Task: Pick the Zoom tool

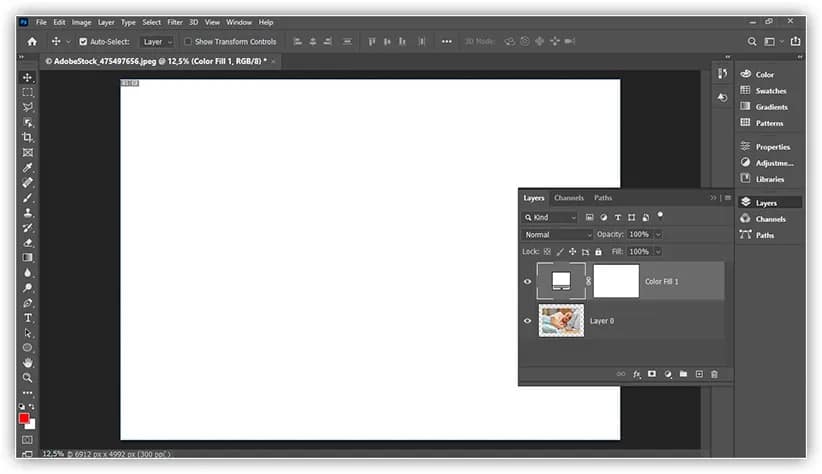Action: point(28,377)
